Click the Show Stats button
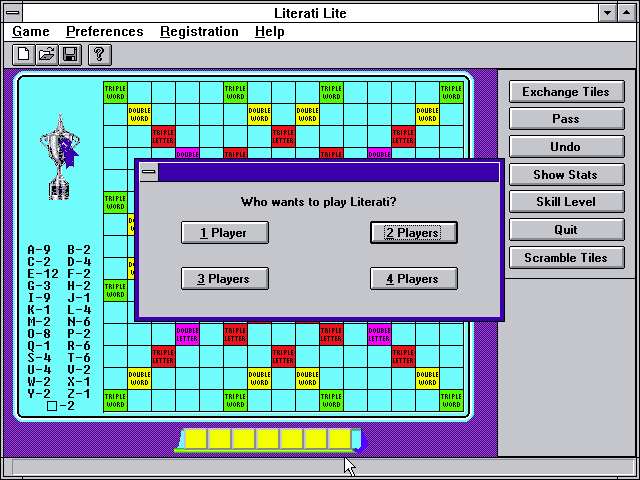This screenshot has height=480, width=640. point(565,175)
